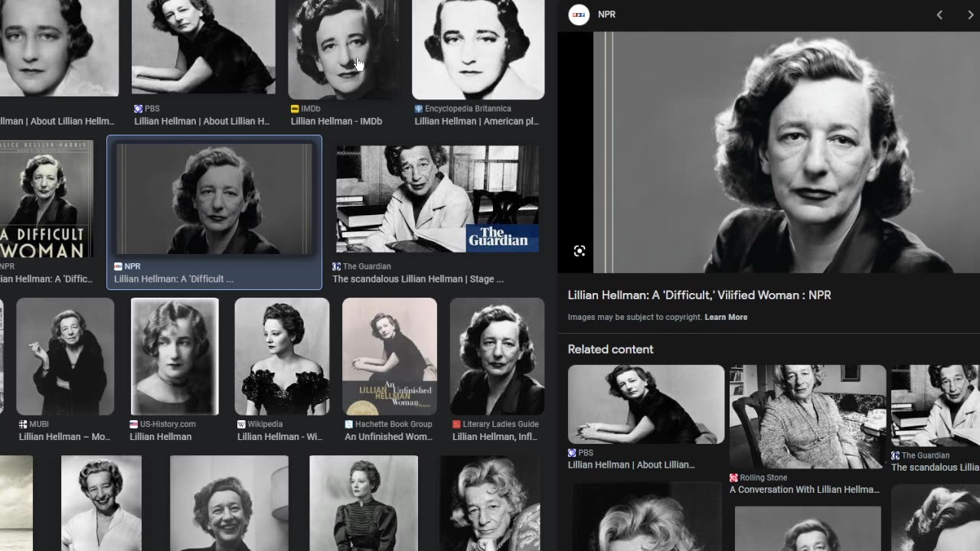Image resolution: width=980 pixels, height=551 pixels.
Task: Click the IMDb favicon
Action: pyautogui.click(x=295, y=109)
